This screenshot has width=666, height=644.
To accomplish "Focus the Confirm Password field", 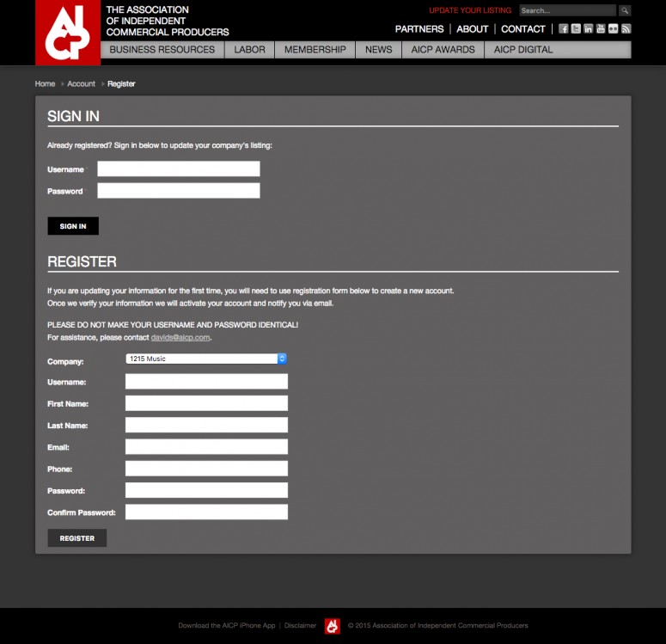I will pyautogui.click(x=206, y=512).
